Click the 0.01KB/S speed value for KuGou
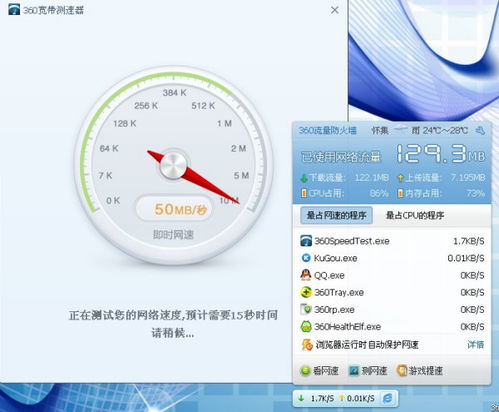This screenshot has width=499, height=412. (x=466, y=258)
